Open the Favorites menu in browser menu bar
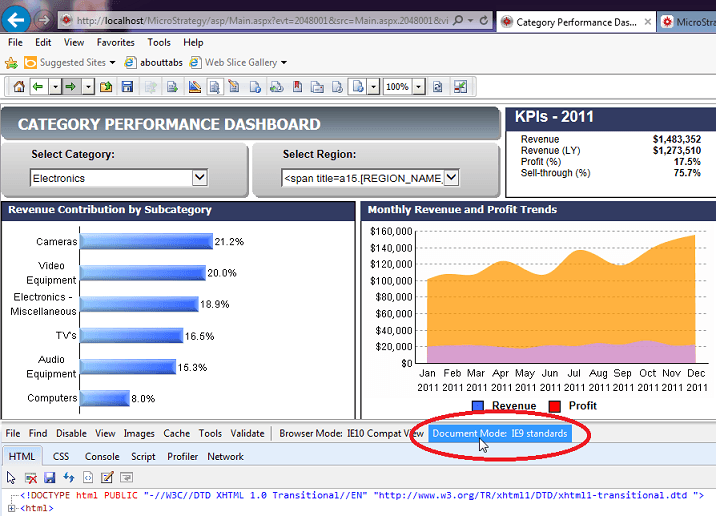716x516 pixels. (x=116, y=43)
